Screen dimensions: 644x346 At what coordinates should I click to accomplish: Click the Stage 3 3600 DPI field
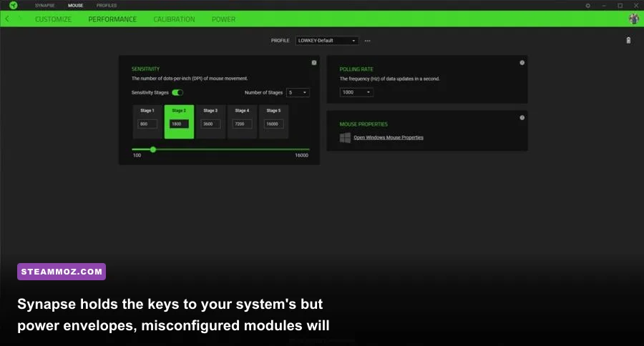click(x=210, y=124)
